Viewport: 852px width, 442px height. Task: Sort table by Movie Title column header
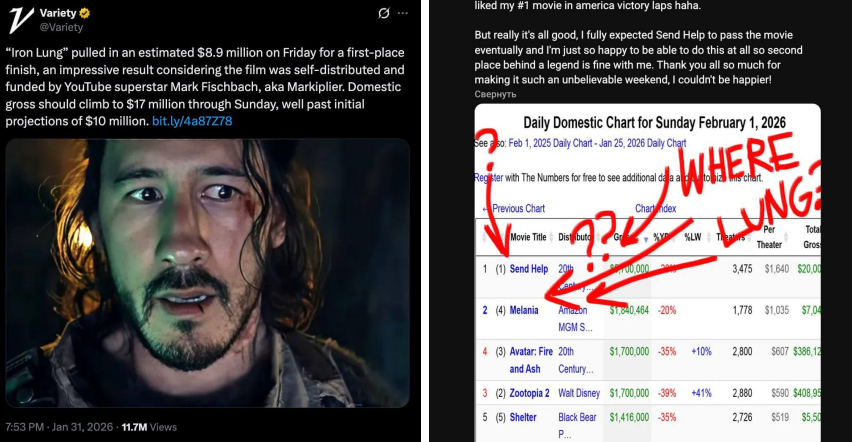pyautogui.click(x=528, y=237)
